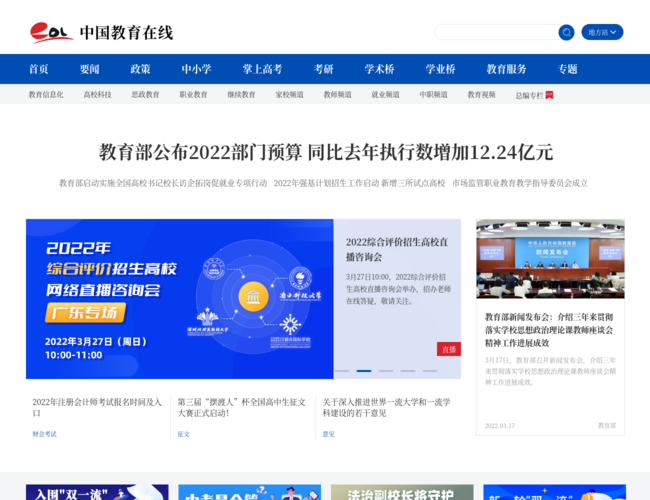Click inside the search input field
The height and width of the screenshot is (500, 650).
[x=495, y=32]
